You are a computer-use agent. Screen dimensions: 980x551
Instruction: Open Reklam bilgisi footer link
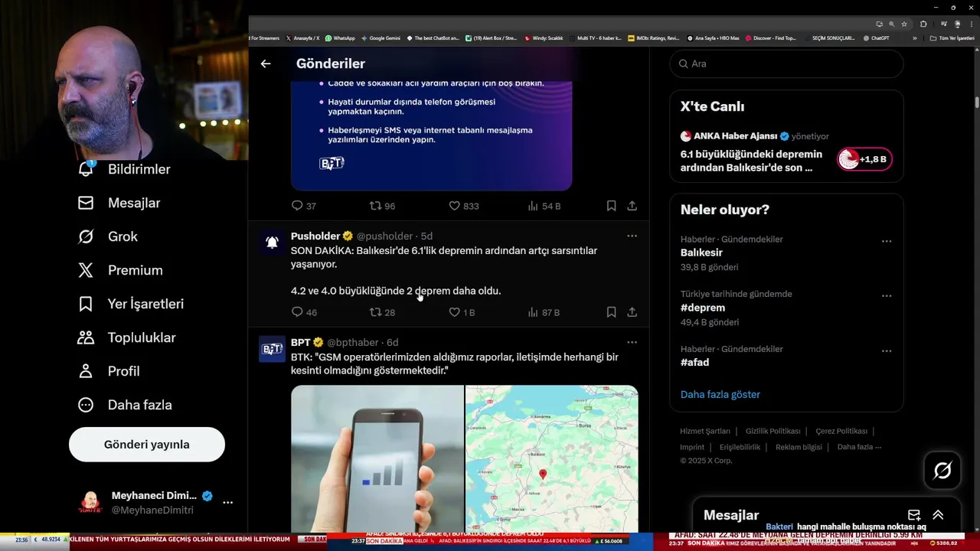[799, 447]
